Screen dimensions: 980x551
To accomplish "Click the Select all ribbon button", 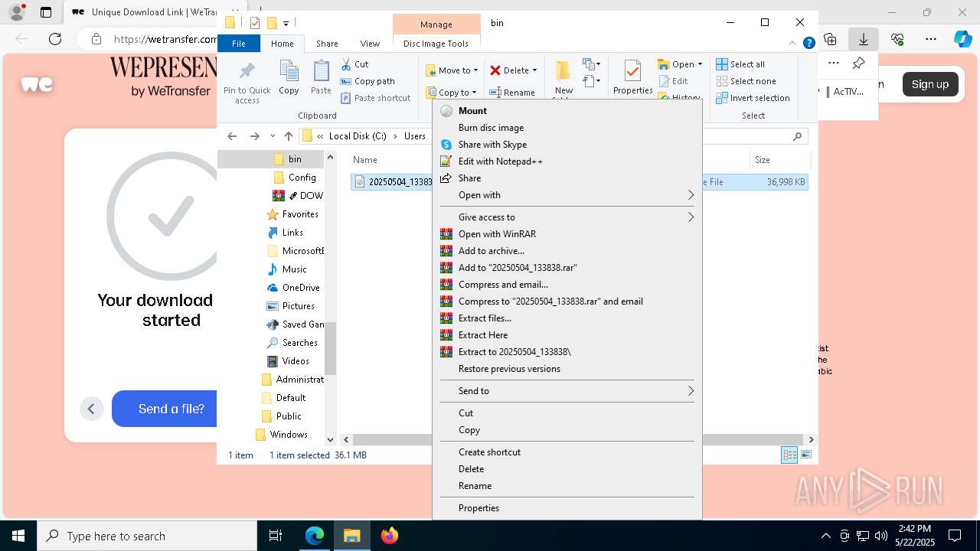I will 740,64.
